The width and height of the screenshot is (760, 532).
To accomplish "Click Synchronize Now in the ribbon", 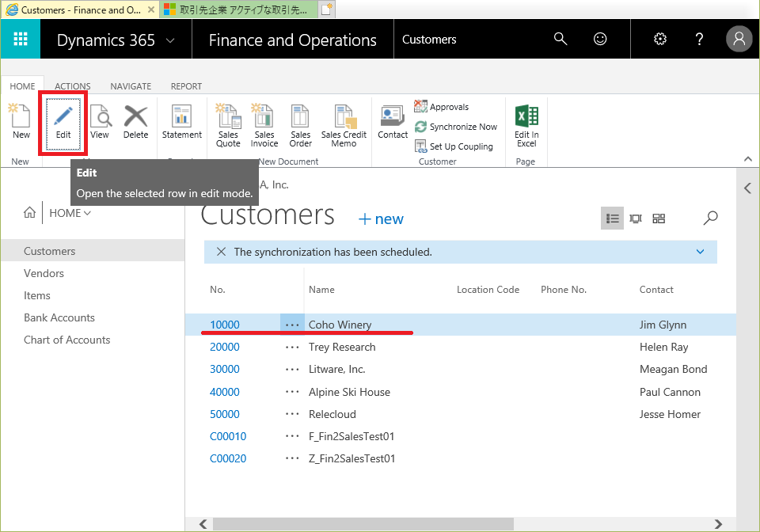I will (x=456, y=127).
